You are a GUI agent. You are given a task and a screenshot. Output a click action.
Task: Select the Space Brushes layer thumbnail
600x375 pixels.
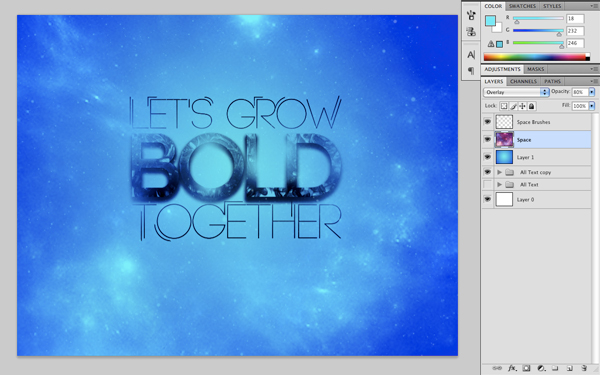pos(504,122)
